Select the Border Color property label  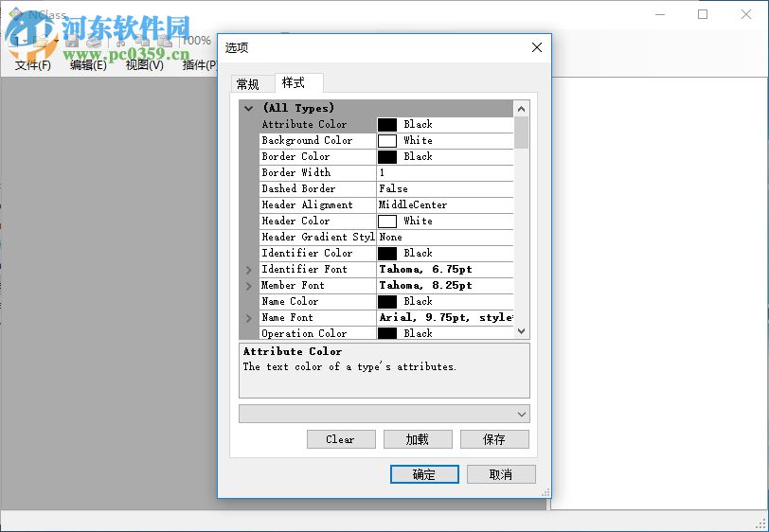pyautogui.click(x=295, y=157)
